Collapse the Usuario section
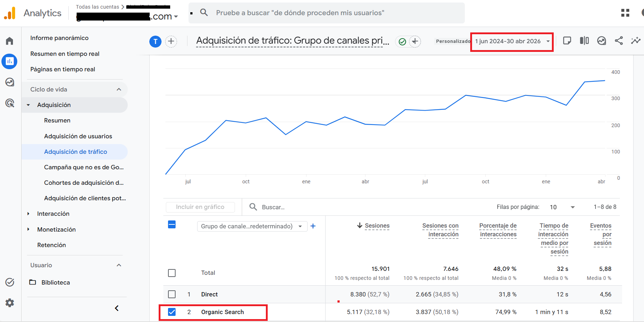The width and height of the screenshot is (644, 322). [x=119, y=265]
